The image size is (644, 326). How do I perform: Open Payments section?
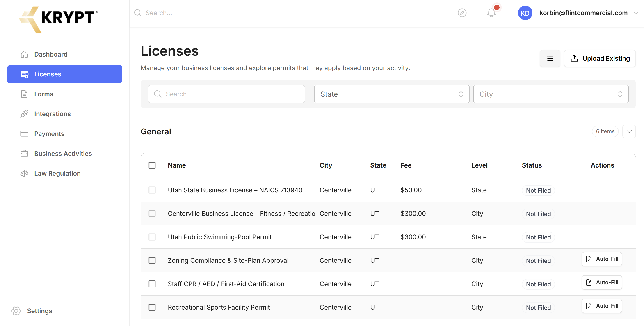[64, 134]
